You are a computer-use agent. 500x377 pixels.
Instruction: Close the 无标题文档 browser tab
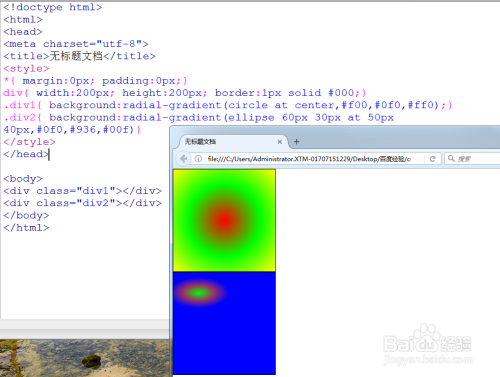click(280, 142)
